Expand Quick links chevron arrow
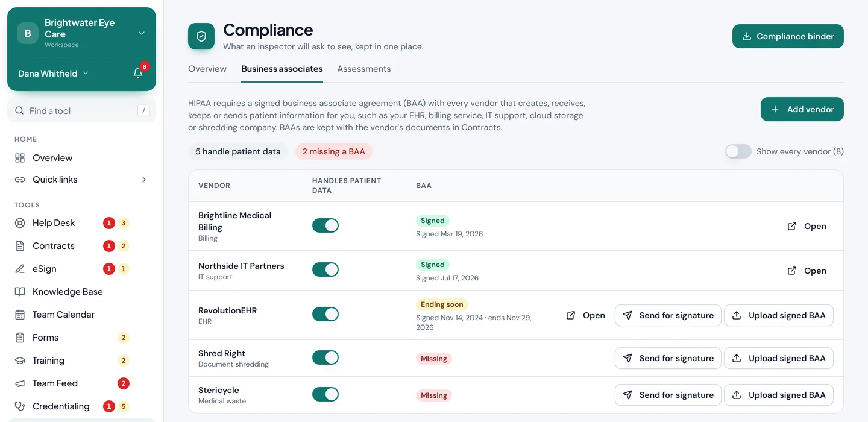Screen dimensions: 868x422 pyautogui.click(x=144, y=180)
